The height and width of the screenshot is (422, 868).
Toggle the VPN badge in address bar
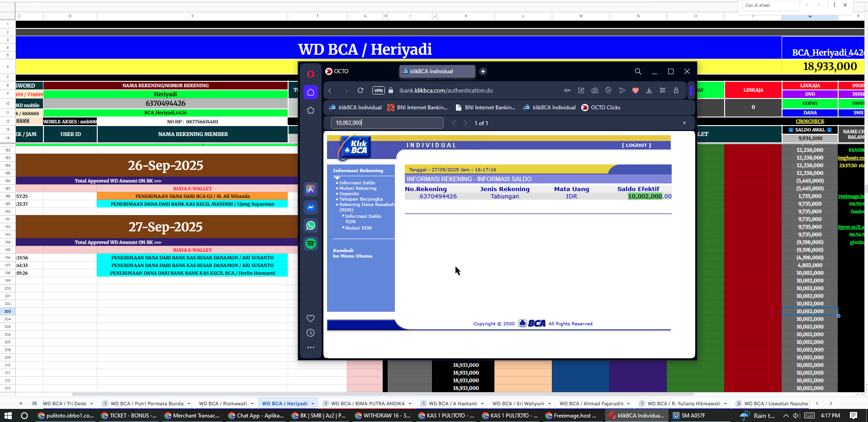[379, 90]
